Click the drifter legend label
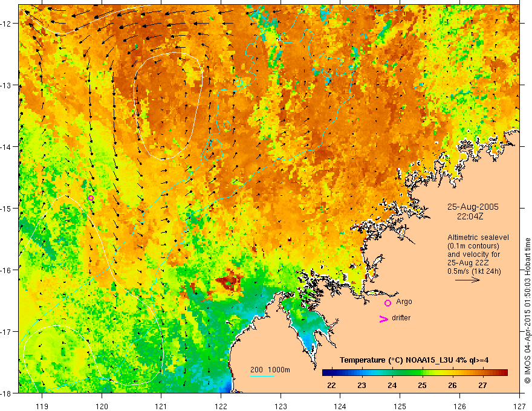 click(x=401, y=318)
